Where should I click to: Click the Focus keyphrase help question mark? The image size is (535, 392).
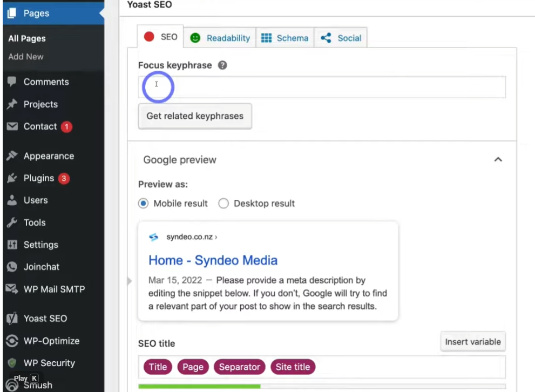click(x=222, y=65)
